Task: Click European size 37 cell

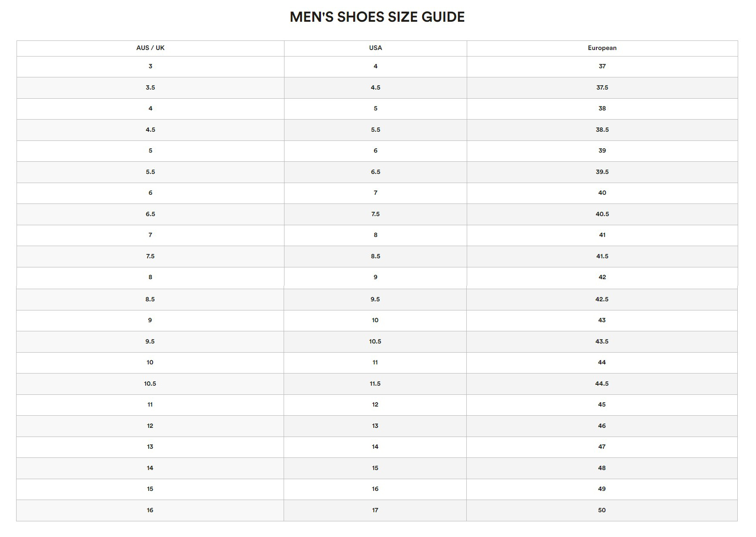Action: pos(602,67)
